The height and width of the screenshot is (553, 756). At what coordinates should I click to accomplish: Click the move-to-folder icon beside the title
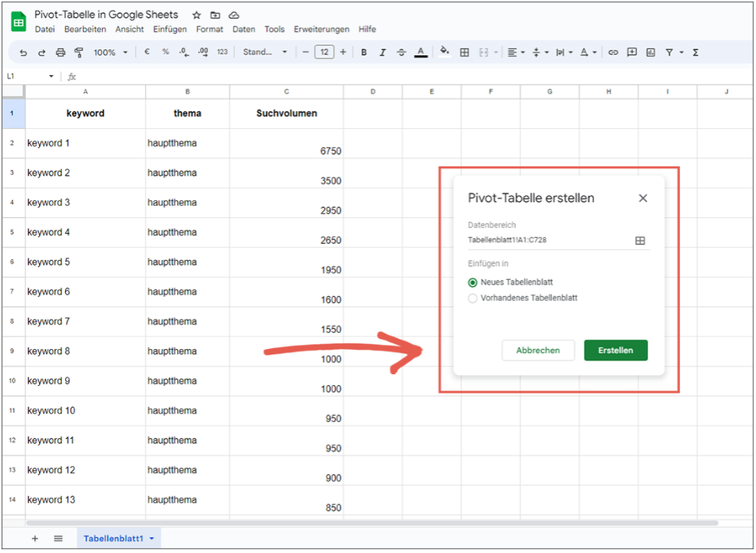[x=215, y=15]
